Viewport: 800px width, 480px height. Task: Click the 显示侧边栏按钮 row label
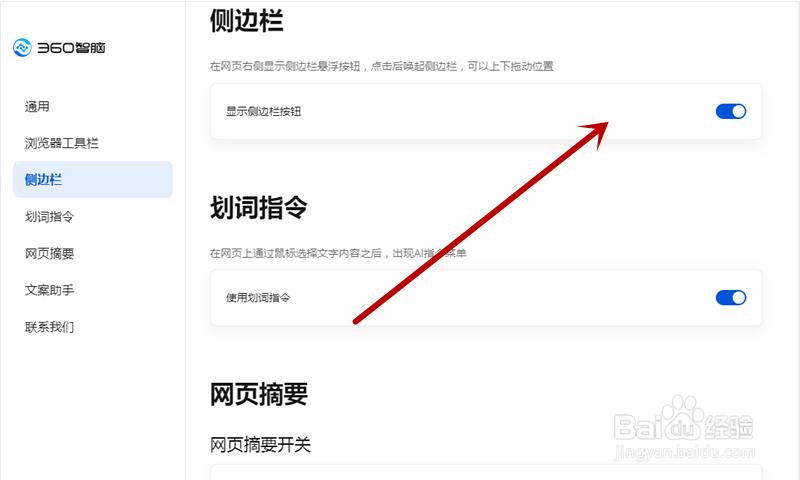coord(264,111)
